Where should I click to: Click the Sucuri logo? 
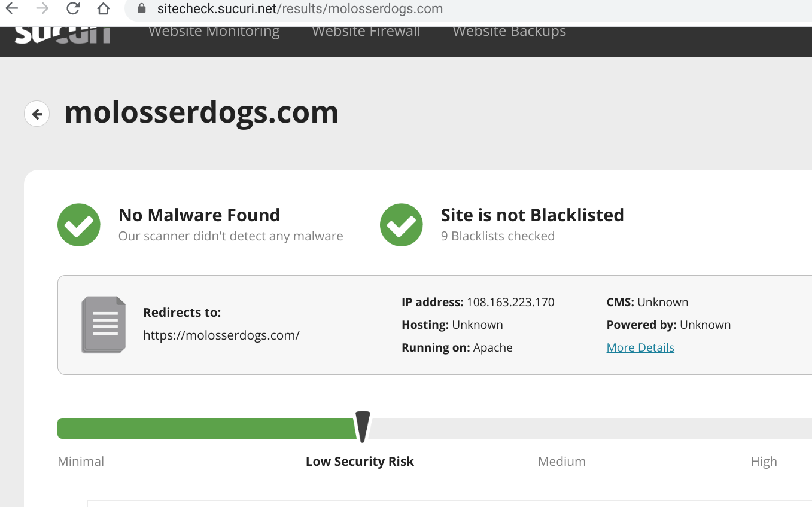63,33
